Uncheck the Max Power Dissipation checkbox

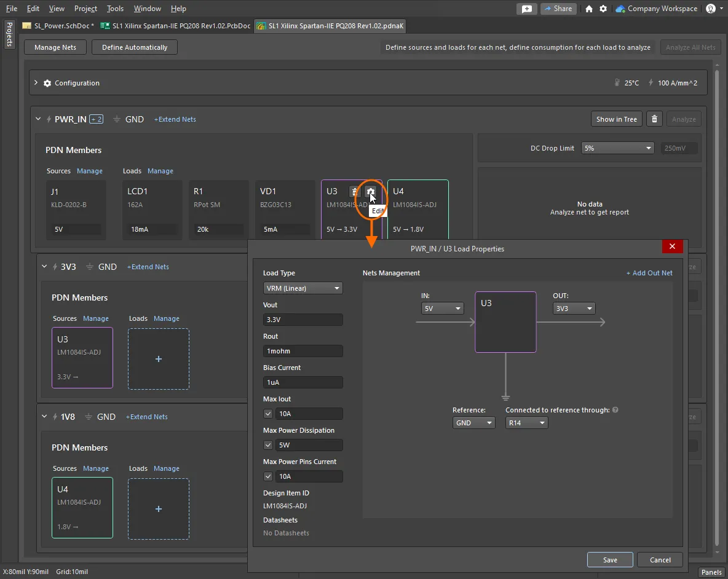(268, 445)
